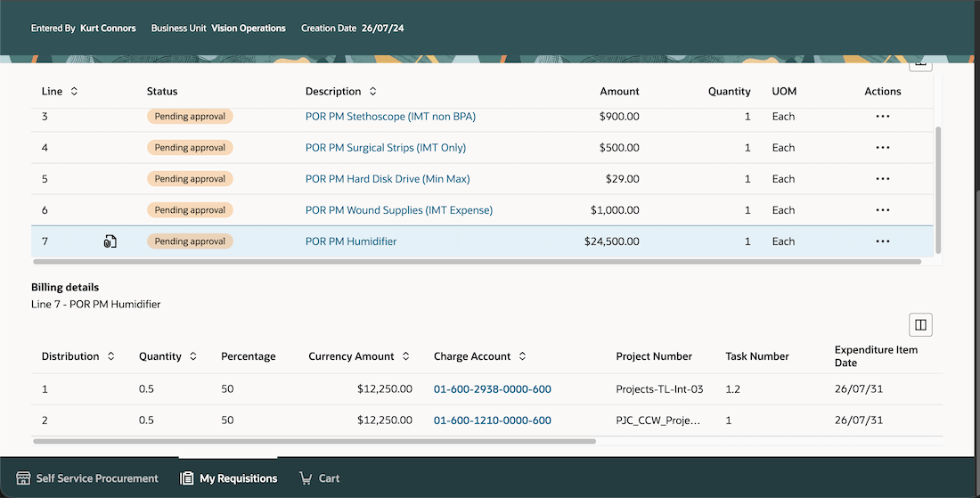
Task: Click task number 1.2
Action: [x=732, y=389]
